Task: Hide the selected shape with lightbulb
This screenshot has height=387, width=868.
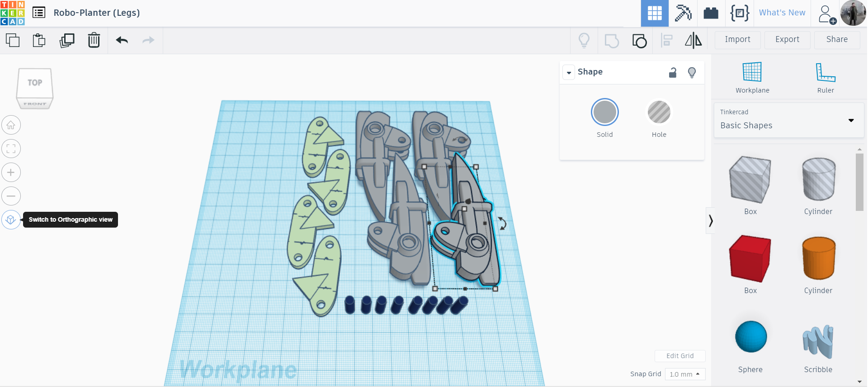Action: click(x=692, y=73)
